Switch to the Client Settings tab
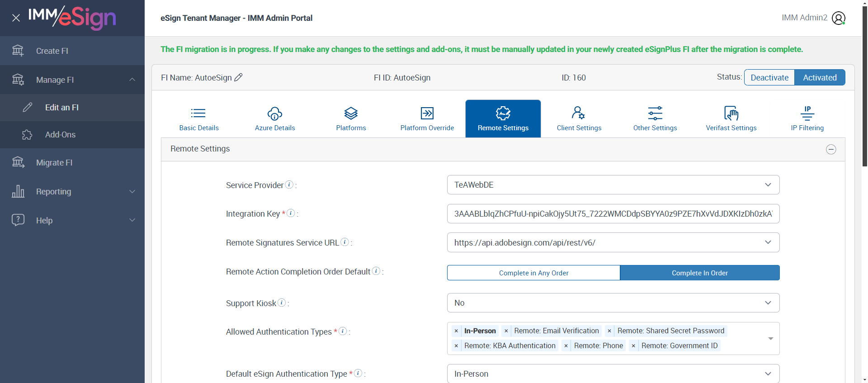The height and width of the screenshot is (383, 868). click(x=579, y=118)
